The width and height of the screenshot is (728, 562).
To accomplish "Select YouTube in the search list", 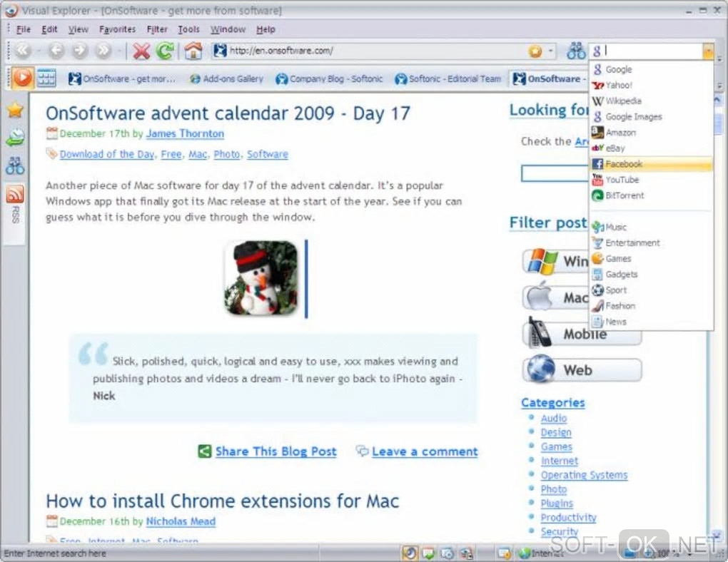I will (651, 180).
